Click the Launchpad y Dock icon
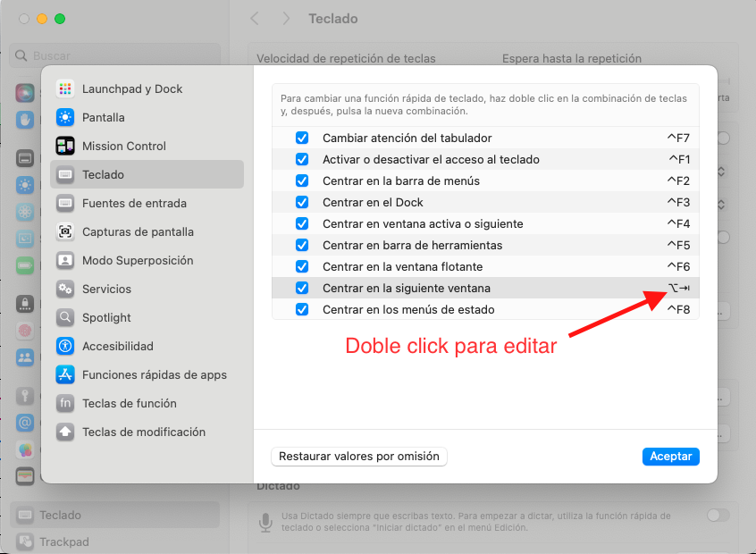Image resolution: width=756 pixels, height=554 pixels. click(x=65, y=88)
